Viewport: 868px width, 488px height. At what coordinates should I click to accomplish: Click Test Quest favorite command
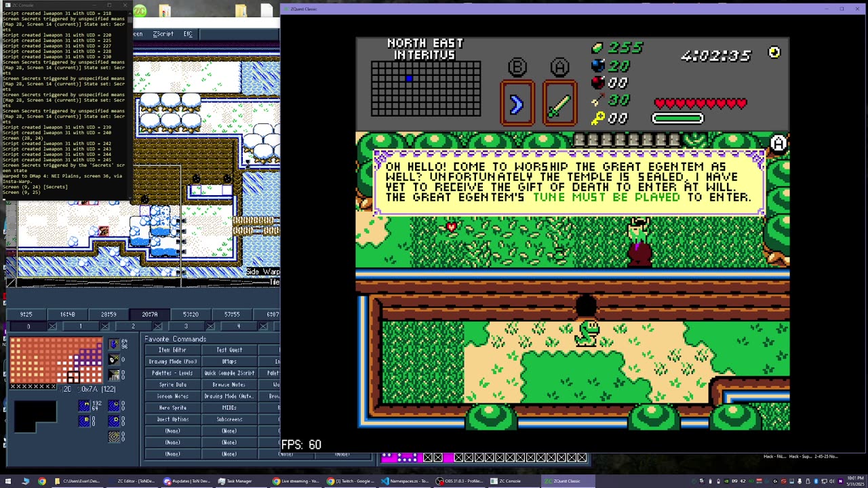(x=229, y=350)
